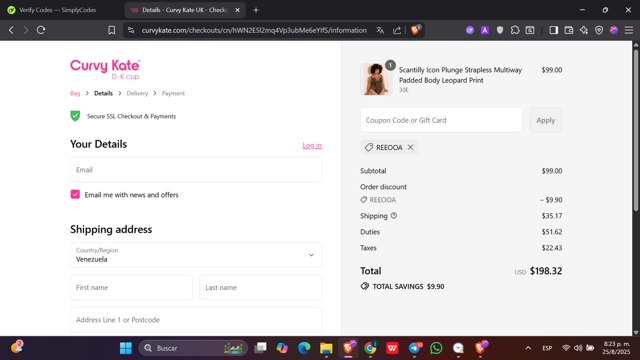Toggle the browser sidebar panel icon
This screenshot has width=640, height=360.
coord(553,30)
